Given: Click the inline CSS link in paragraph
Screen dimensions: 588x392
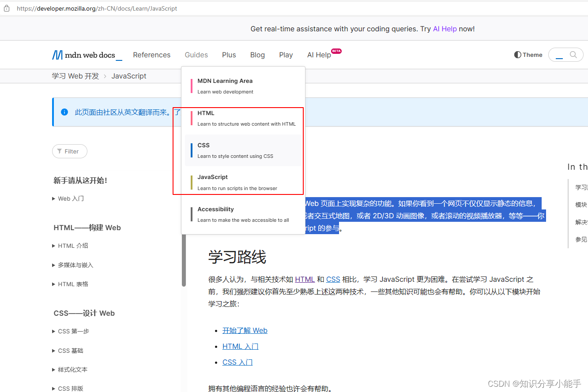Looking at the screenshot, I should (333, 279).
